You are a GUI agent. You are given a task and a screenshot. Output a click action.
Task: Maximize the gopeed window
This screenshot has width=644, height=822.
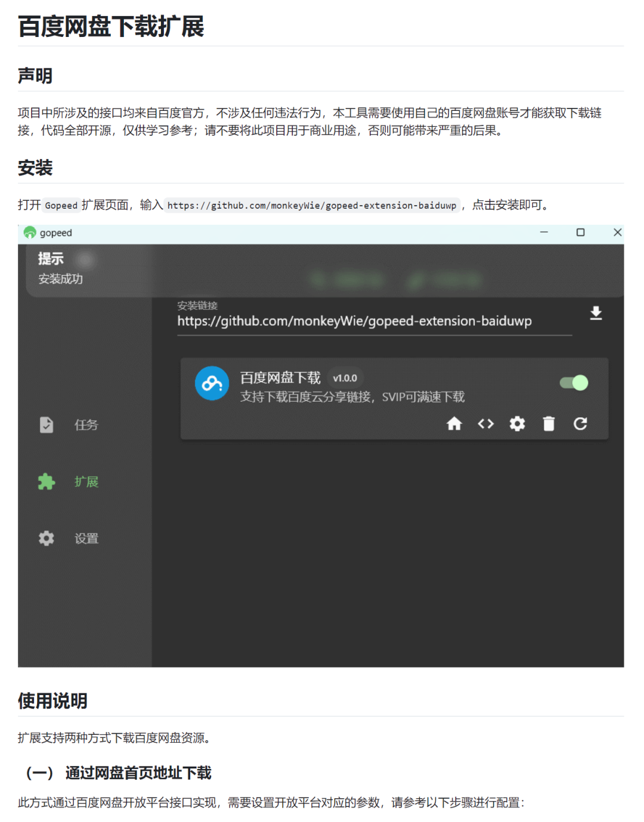point(580,232)
